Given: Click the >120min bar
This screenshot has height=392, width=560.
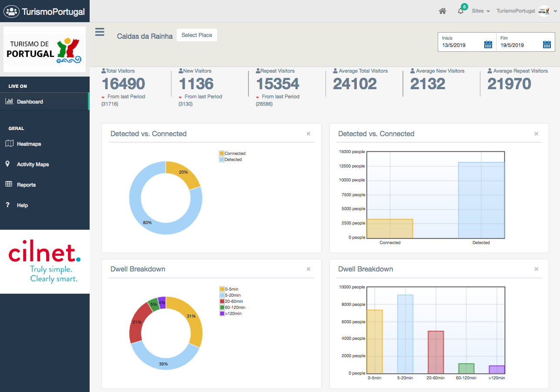Looking at the screenshot, I should point(496,369).
